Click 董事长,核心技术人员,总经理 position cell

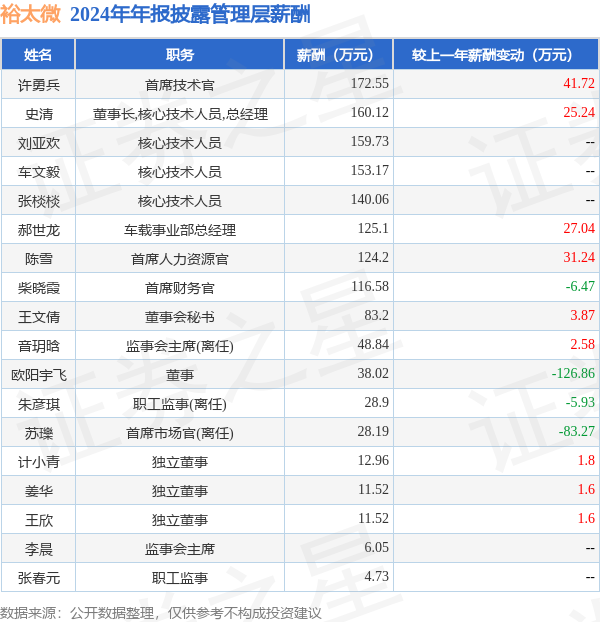pyautogui.click(x=180, y=114)
